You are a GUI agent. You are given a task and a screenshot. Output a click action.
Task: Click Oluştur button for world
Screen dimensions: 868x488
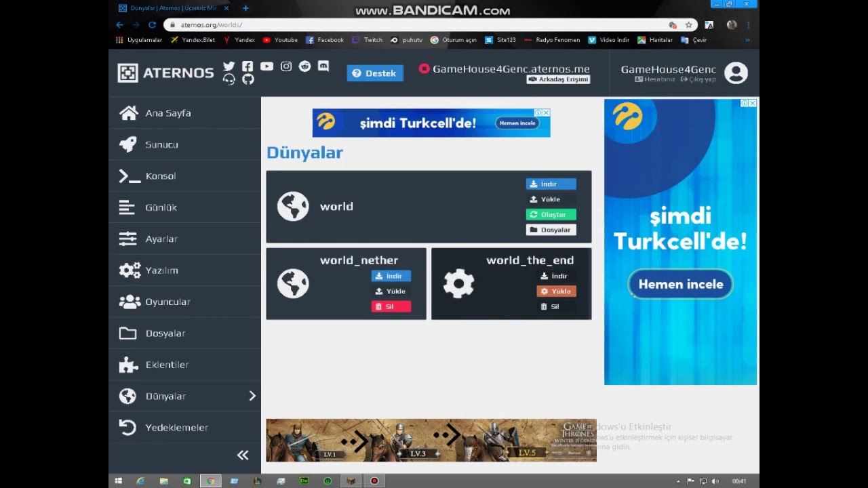(x=551, y=214)
